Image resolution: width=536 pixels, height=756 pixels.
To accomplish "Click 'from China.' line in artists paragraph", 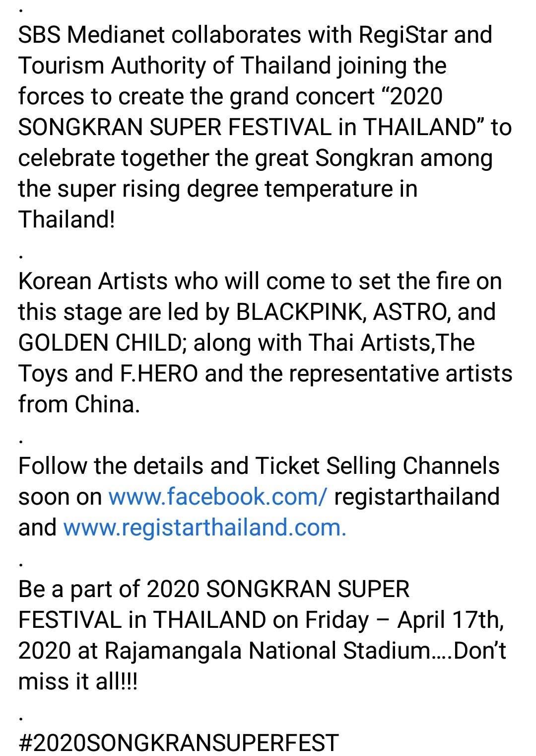I will (79, 404).
